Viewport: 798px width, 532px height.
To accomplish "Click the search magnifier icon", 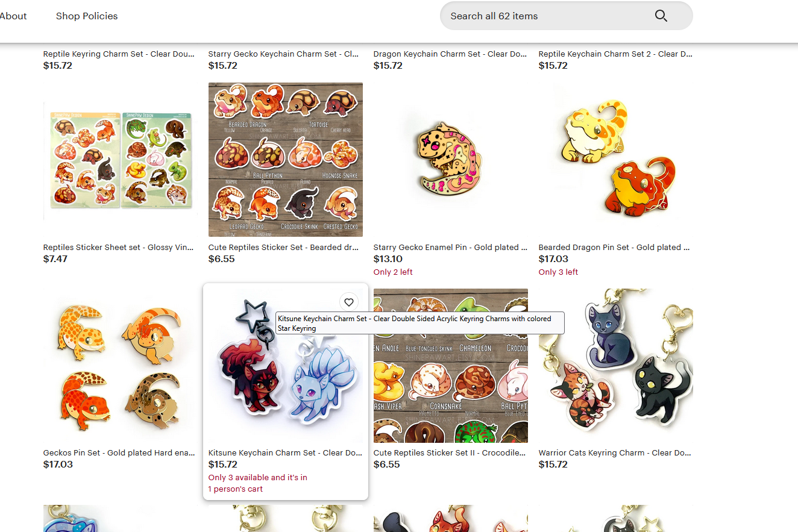I will tap(661, 16).
